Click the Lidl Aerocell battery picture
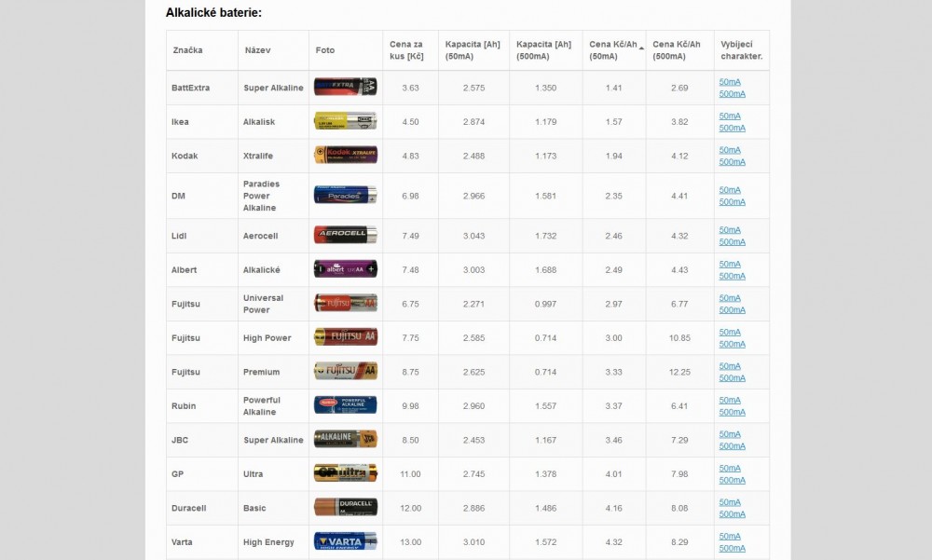 346,236
